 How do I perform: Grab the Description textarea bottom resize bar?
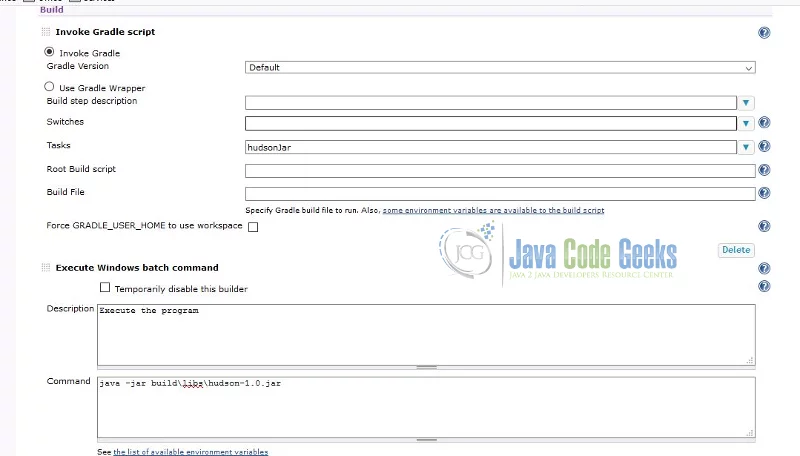[x=426, y=367]
